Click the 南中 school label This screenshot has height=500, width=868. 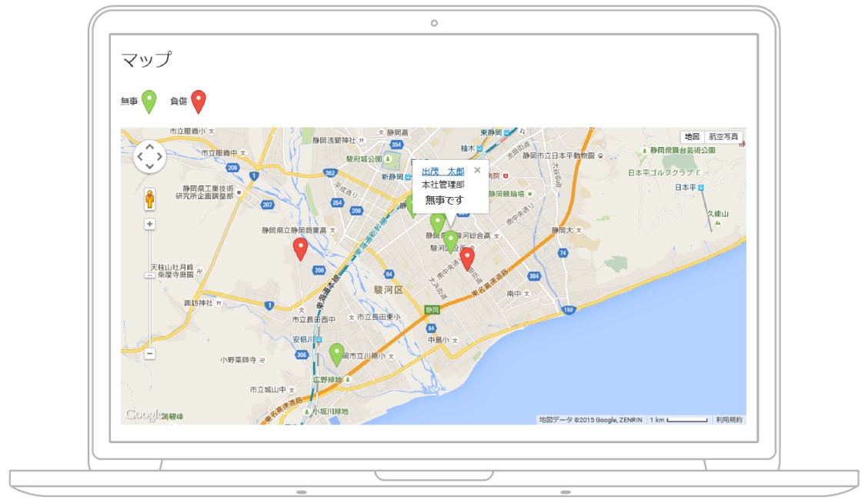[514, 294]
